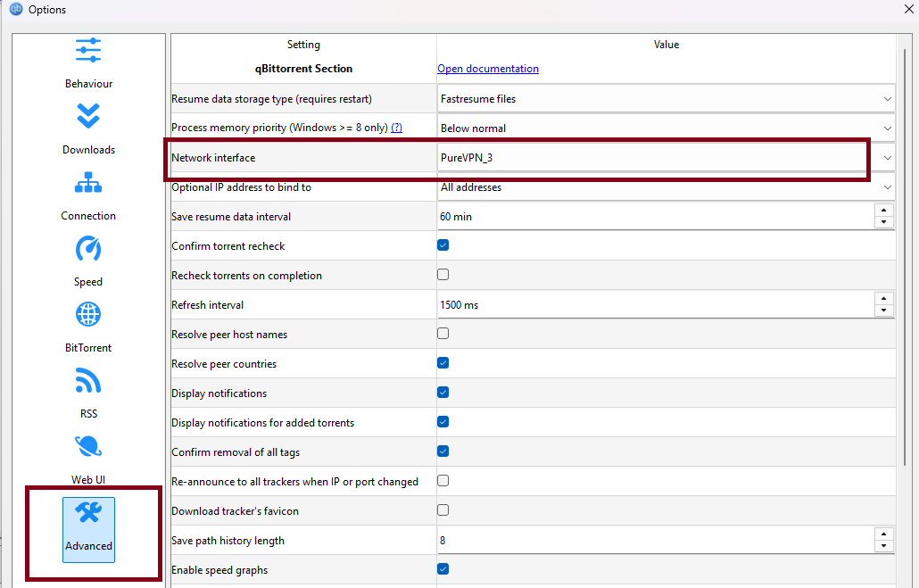Open the RSS feed icon
The width and height of the screenshot is (919, 588).
pyautogui.click(x=88, y=380)
